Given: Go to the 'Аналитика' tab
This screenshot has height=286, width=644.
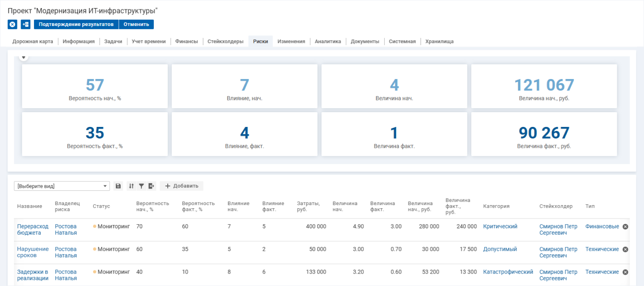Looking at the screenshot, I should [x=328, y=42].
